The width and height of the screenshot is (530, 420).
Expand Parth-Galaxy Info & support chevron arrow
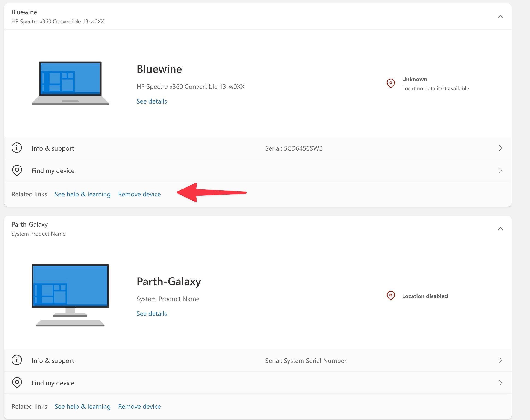[501, 360]
